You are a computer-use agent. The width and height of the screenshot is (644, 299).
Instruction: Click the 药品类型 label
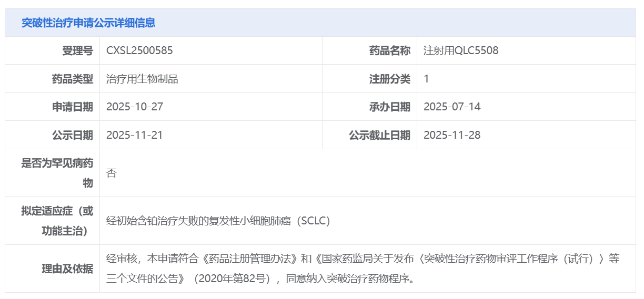click(72, 79)
